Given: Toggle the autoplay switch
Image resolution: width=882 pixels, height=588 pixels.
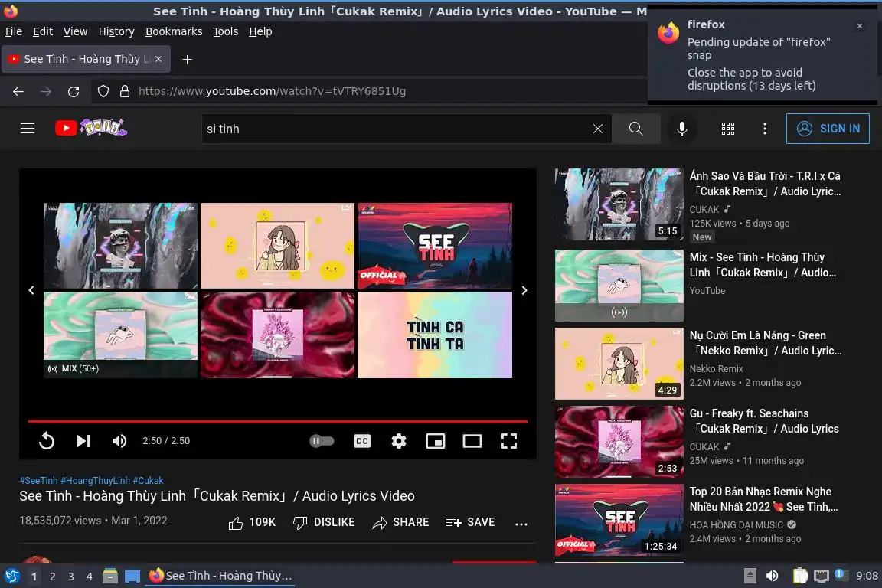Looking at the screenshot, I should tap(322, 440).
